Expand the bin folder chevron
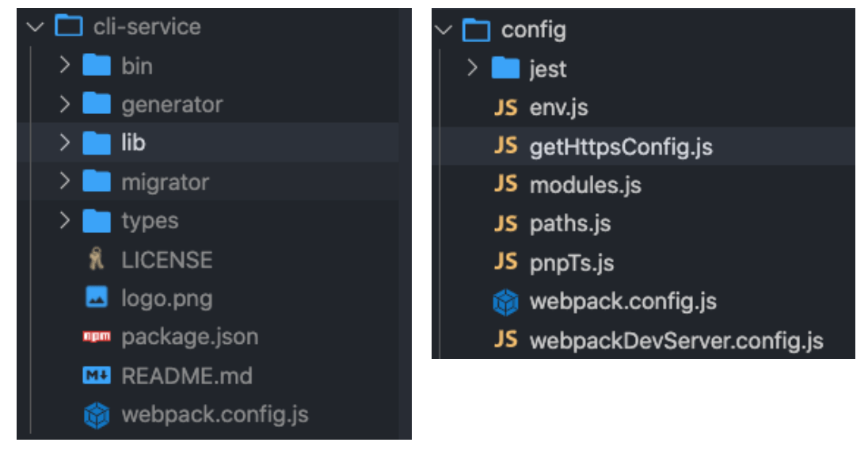 click(x=64, y=66)
